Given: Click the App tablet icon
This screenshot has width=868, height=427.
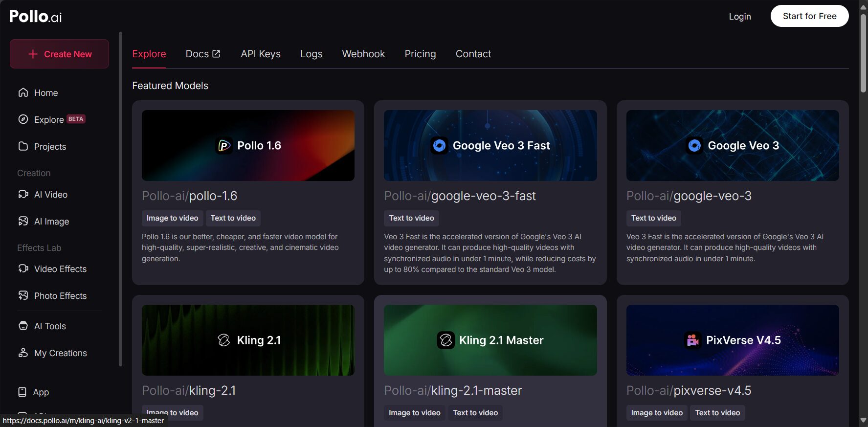Looking at the screenshot, I should click(x=22, y=392).
